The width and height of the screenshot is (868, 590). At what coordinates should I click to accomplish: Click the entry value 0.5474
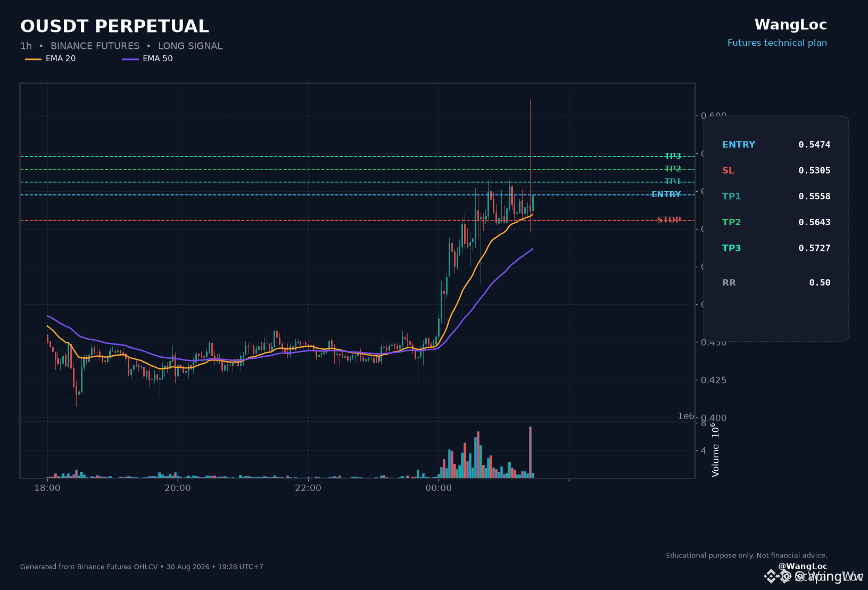click(814, 145)
